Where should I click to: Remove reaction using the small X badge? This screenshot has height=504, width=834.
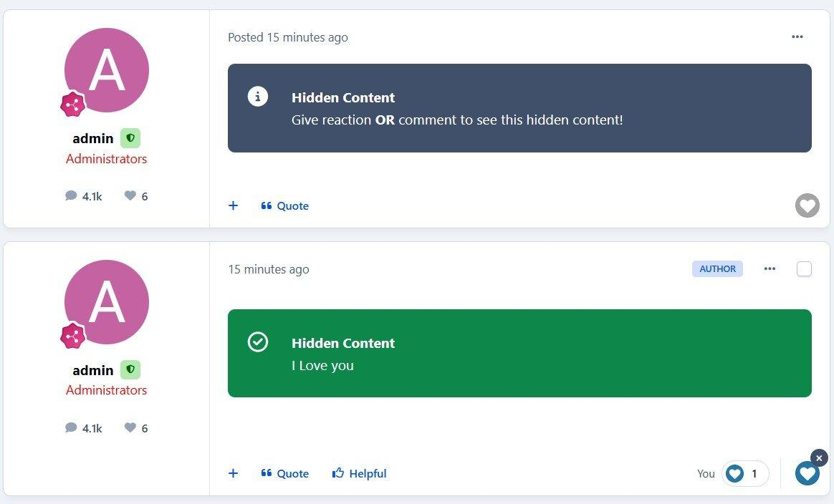click(820, 457)
